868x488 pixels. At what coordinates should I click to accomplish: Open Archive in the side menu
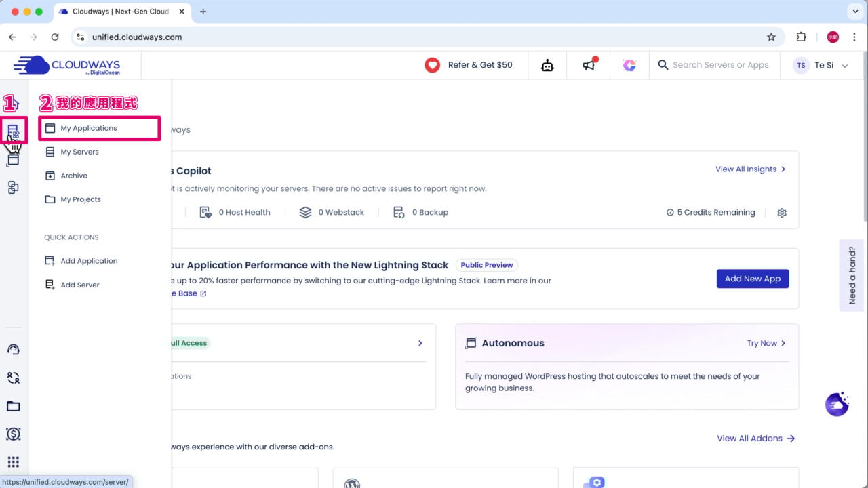pos(74,176)
